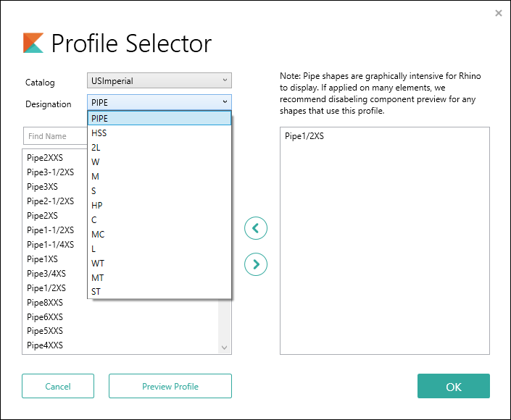Image resolution: width=511 pixels, height=420 pixels.
Task: Choose HSS from the designation list
Action: click(99, 133)
